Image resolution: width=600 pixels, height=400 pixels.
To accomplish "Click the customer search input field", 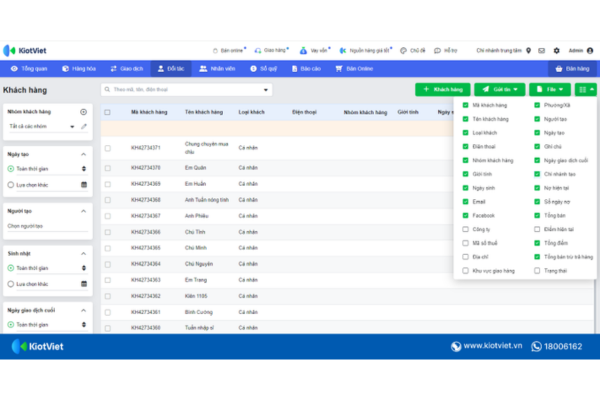I will click(186, 90).
